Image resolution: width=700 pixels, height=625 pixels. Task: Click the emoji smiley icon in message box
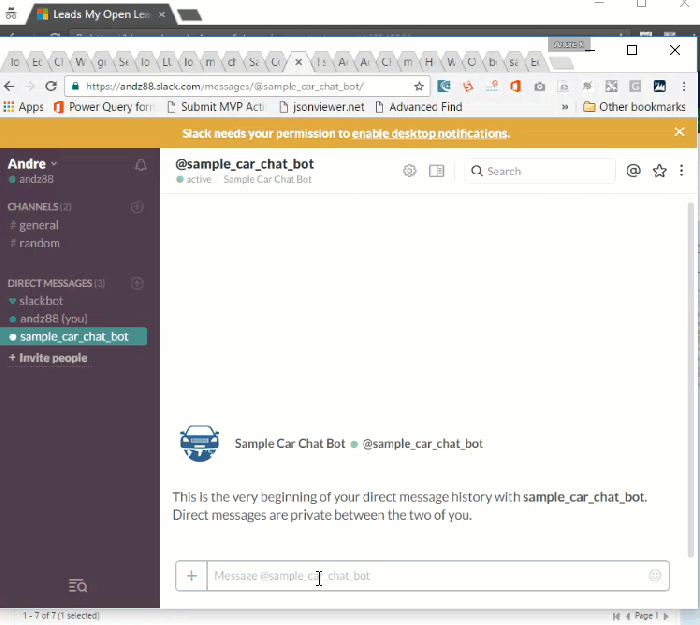point(655,575)
